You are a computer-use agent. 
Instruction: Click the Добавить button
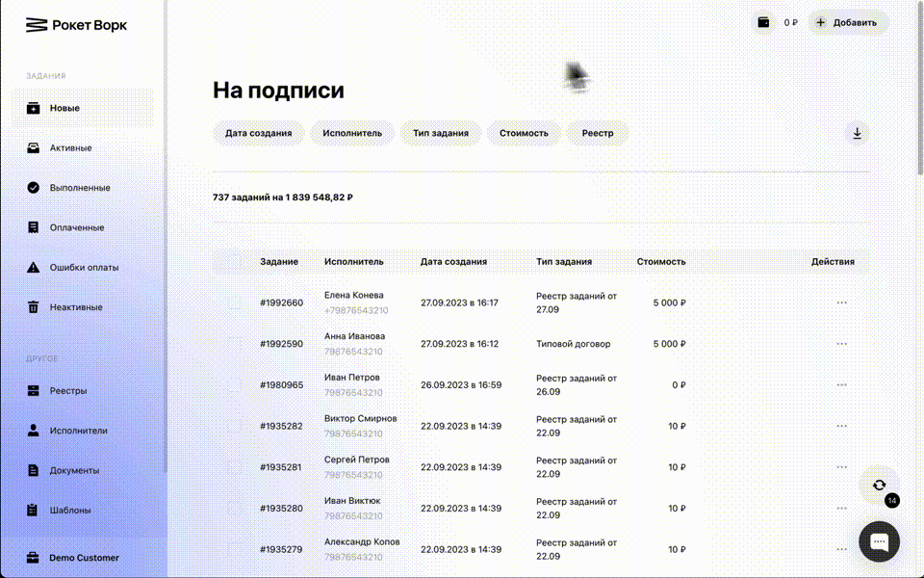(848, 22)
